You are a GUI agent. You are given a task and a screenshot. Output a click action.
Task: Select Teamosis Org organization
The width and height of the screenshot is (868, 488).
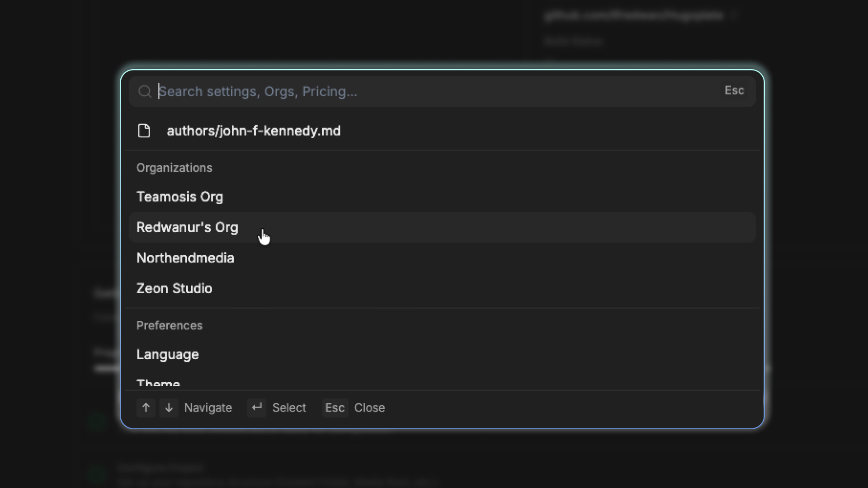click(x=442, y=197)
